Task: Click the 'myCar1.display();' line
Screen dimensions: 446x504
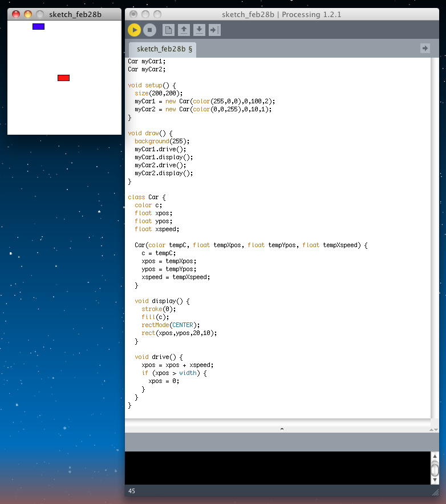Action: pyautogui.click(x=164, y=158)
